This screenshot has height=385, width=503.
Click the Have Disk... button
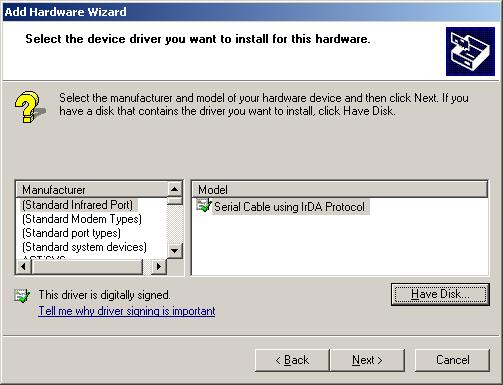click(440, 294)
